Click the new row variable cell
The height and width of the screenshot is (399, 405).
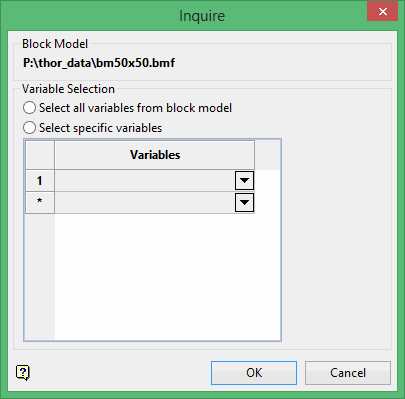(145, 202)
